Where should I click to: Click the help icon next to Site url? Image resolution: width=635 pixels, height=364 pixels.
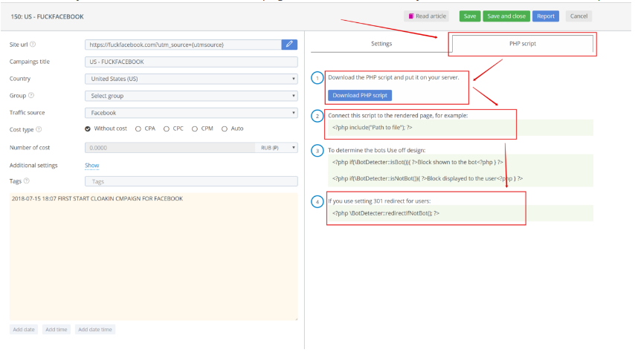click(33, 45)
